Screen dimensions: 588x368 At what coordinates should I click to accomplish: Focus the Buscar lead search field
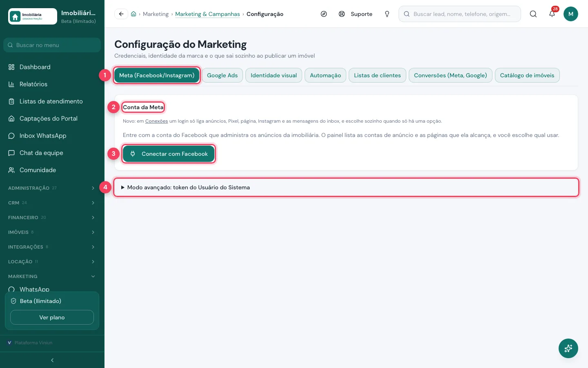tap(460, 14)
